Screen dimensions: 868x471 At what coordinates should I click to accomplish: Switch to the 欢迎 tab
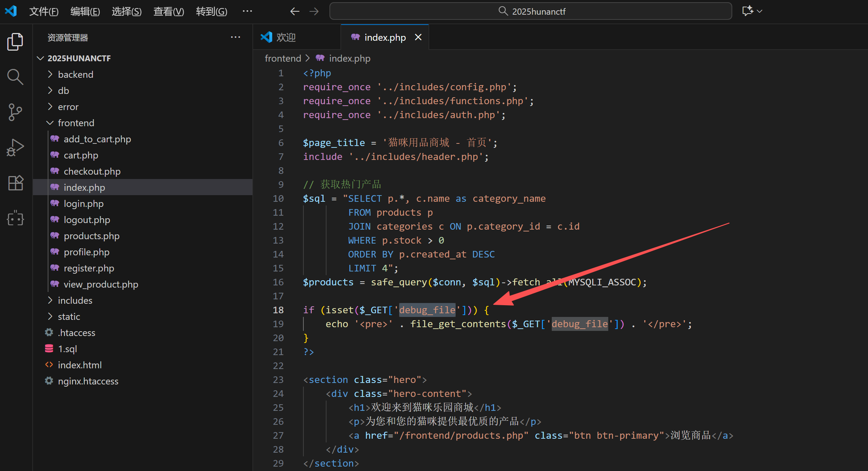tap(286, 37)
